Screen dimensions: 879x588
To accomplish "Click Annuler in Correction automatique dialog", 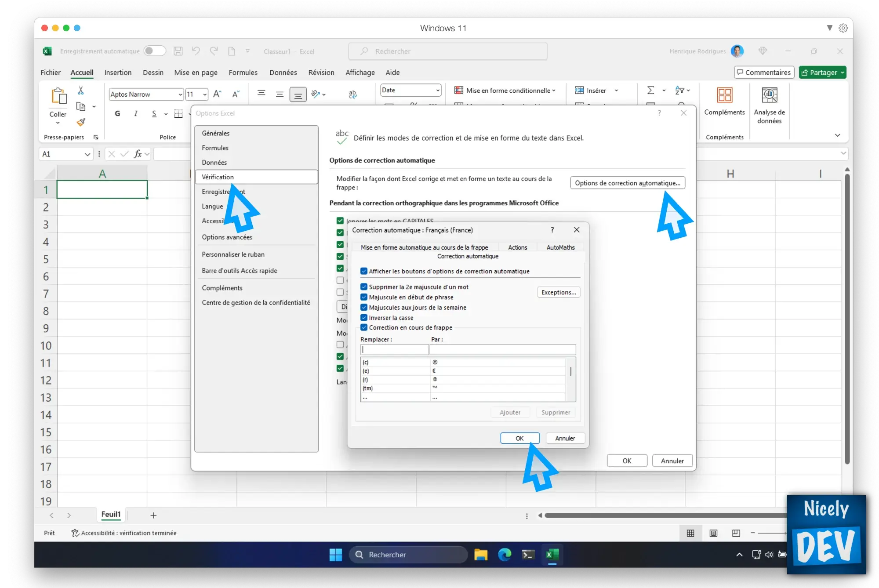I will 565,438.
